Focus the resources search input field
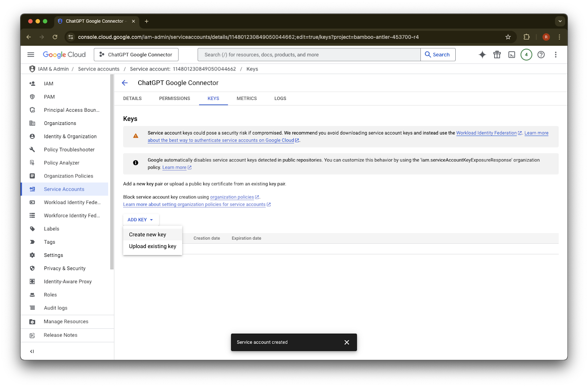The height and width of the screenshot is (387, 588). point(309,55)
